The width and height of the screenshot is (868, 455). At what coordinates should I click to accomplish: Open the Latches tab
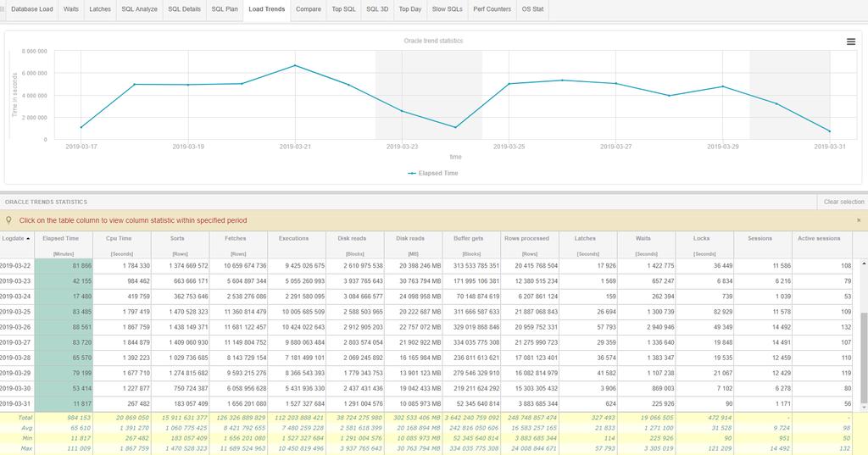(100, 9)
